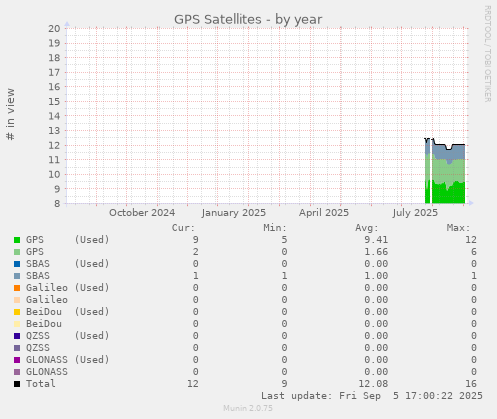497x419 pixels.
Task: Select the GPS (Used) average 9.41
Action: [x=376, y=240]
